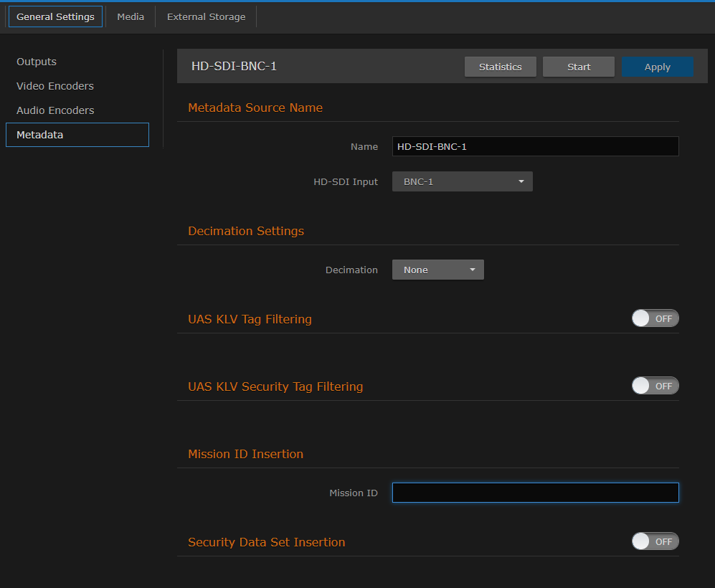Apply the metadata source changes

pos(657,66)
